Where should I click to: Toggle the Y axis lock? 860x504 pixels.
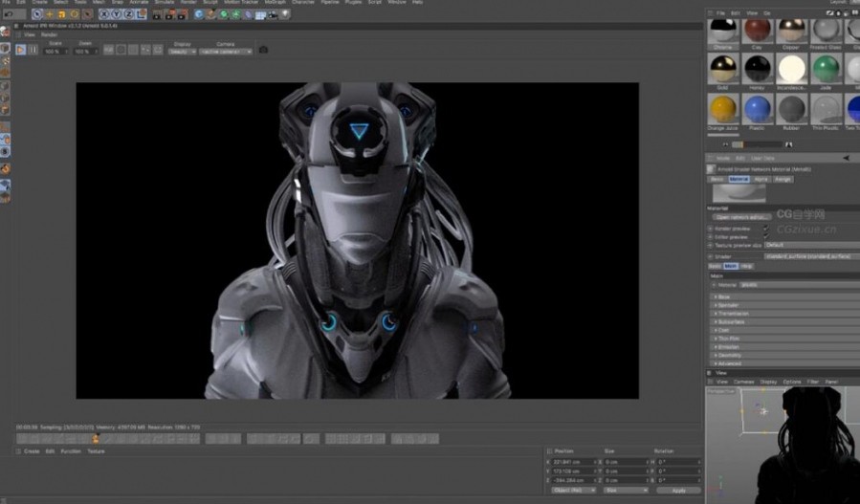[x=117, y=14]
